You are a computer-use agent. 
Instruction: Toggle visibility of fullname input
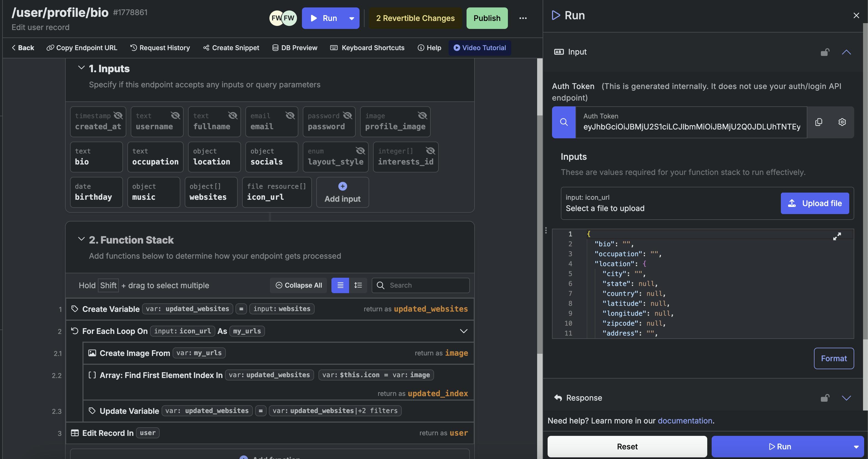[233, 115]
